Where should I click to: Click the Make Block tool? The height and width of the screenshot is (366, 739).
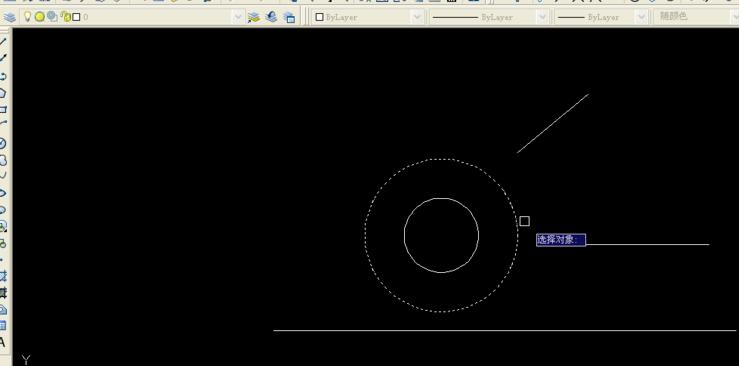pos(3,244)
